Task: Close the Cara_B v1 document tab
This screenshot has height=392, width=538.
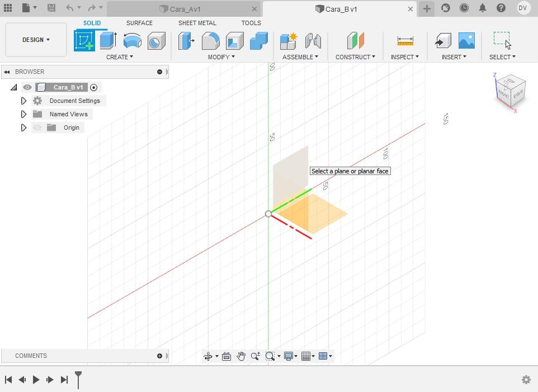Action: pos(410,10)
